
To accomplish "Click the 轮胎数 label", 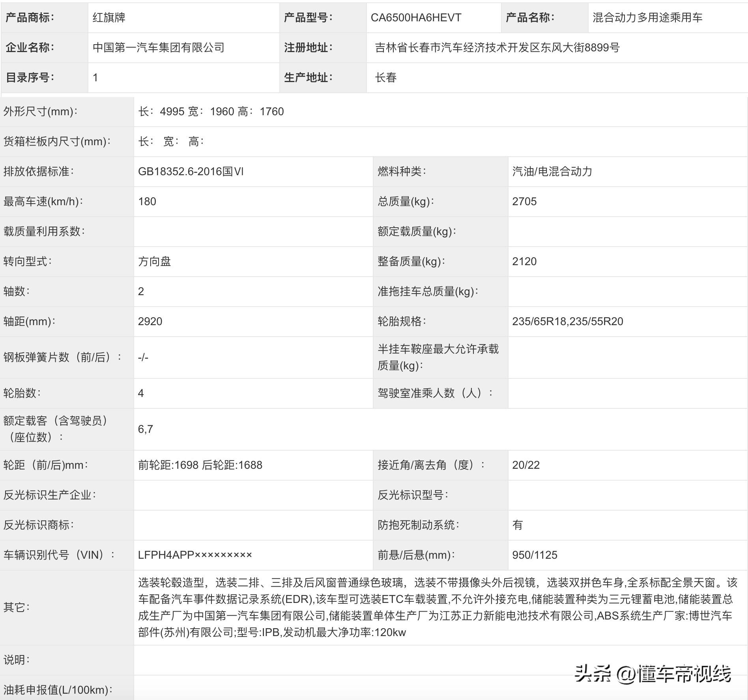I will tap(22, 393).
